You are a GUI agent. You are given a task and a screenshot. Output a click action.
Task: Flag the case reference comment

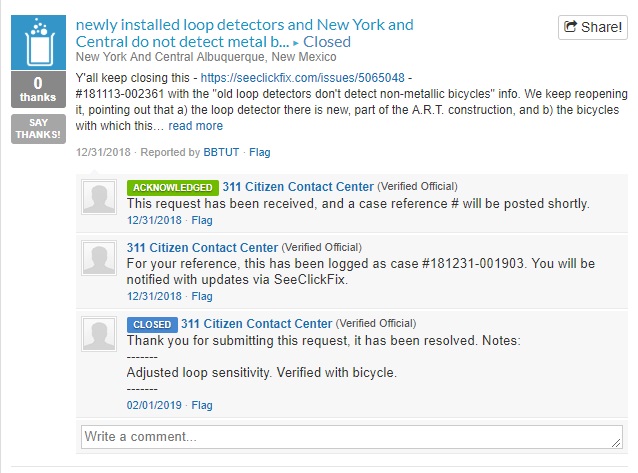202,296
